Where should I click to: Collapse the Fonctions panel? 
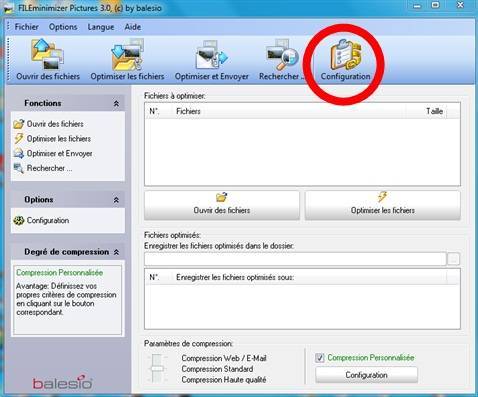click(116, 104)
